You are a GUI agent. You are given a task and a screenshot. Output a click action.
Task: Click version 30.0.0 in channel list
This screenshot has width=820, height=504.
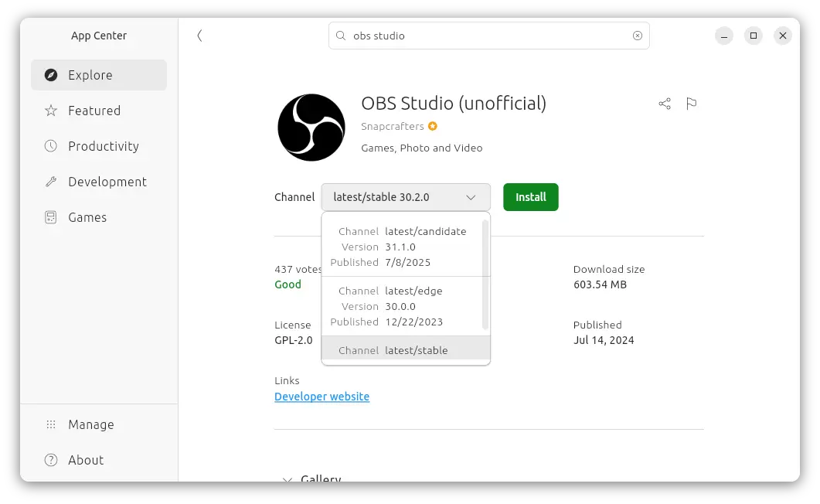click(x=400, y=306)
